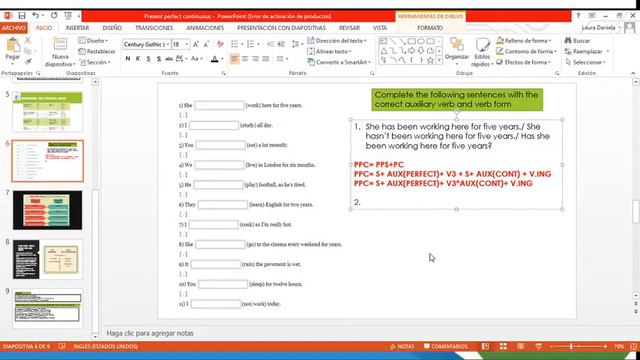Align text left
Viewport: 640px width, 360px height.
point(234,59)
